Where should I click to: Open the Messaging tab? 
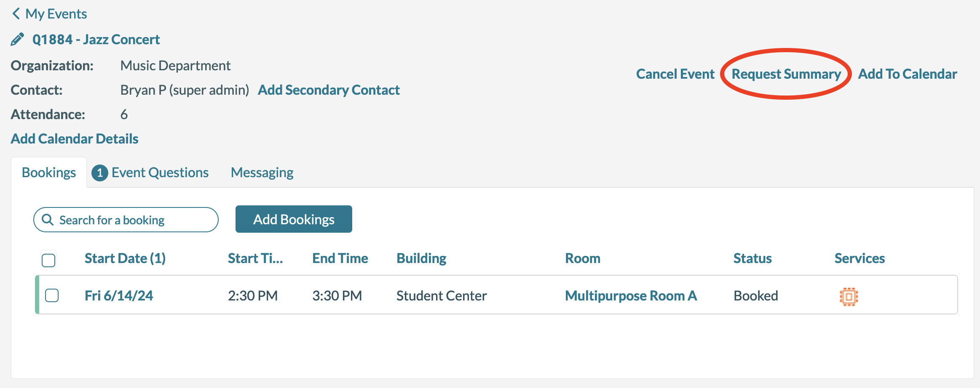262,173
